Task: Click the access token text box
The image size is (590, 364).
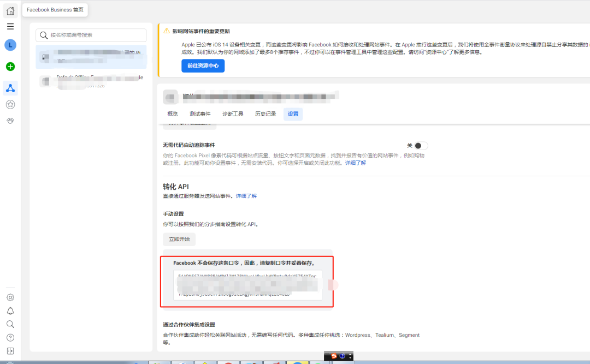Action: click(247, 285)
